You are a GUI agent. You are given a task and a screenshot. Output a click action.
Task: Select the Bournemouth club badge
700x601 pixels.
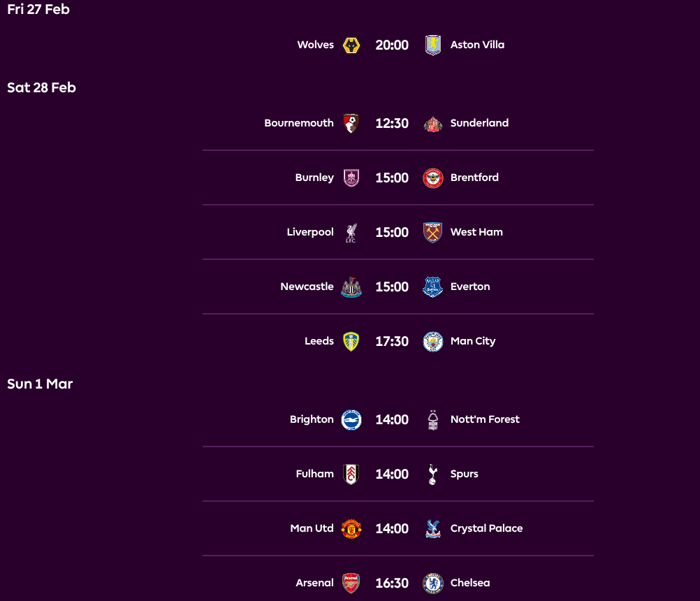click(351, 122)
